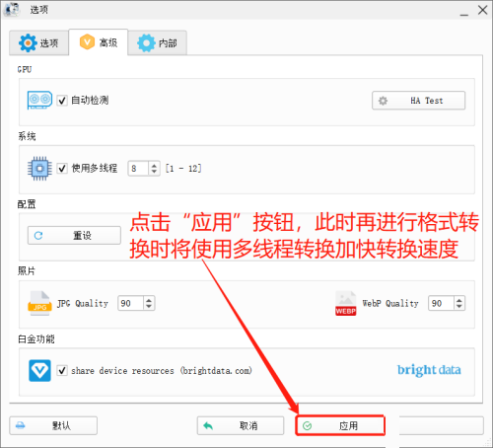
Task: Click the JPG file icon
Action: coord(39,303)
